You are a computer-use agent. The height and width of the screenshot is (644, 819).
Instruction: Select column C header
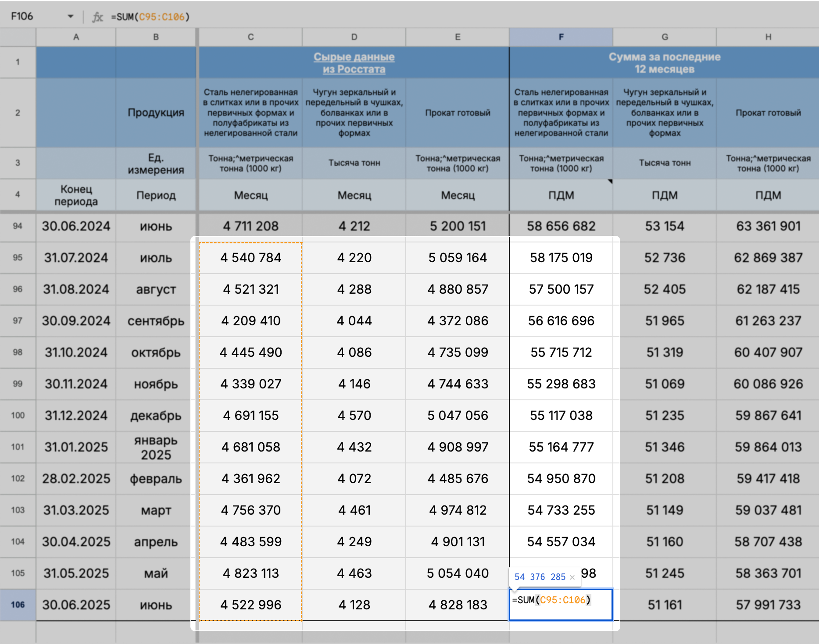point(250,37)
